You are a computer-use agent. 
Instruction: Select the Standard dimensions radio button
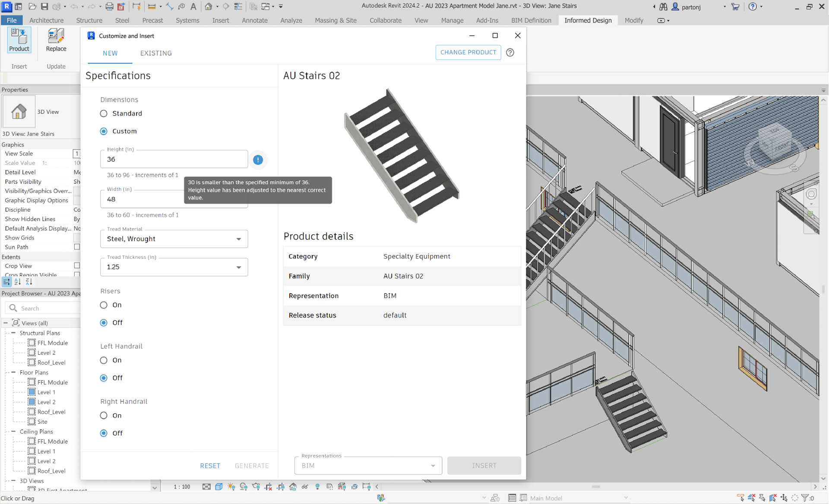pyautogui.click(x=104, y=113)
